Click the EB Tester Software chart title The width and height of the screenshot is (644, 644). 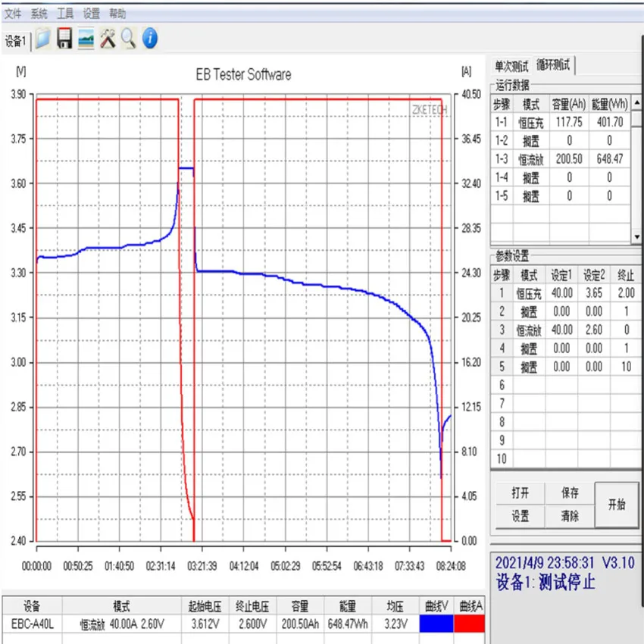point(243,75)
